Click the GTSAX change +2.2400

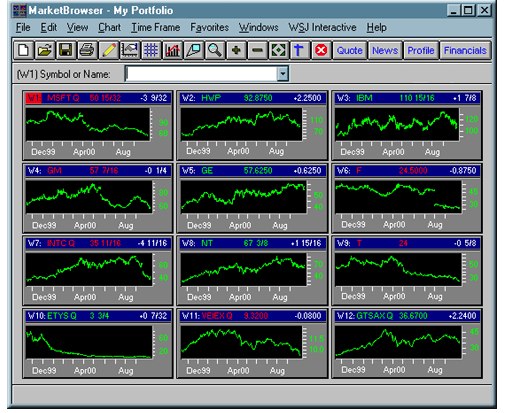(462, 316)
